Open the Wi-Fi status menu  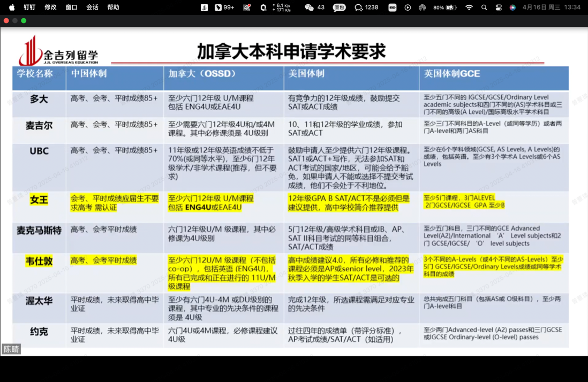(x=469, y=7)
